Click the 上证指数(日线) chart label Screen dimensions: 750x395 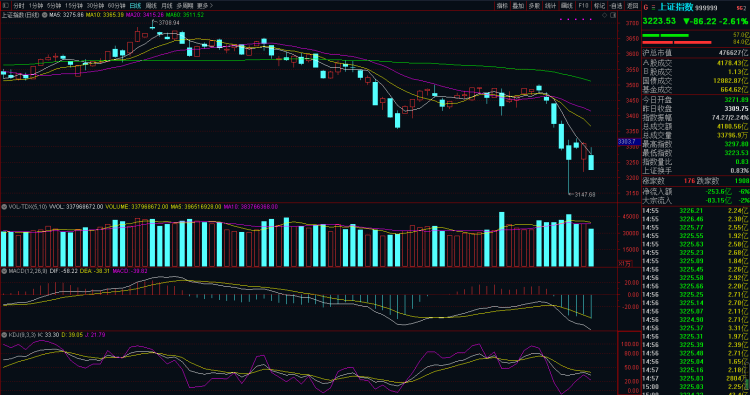(20, 15)
